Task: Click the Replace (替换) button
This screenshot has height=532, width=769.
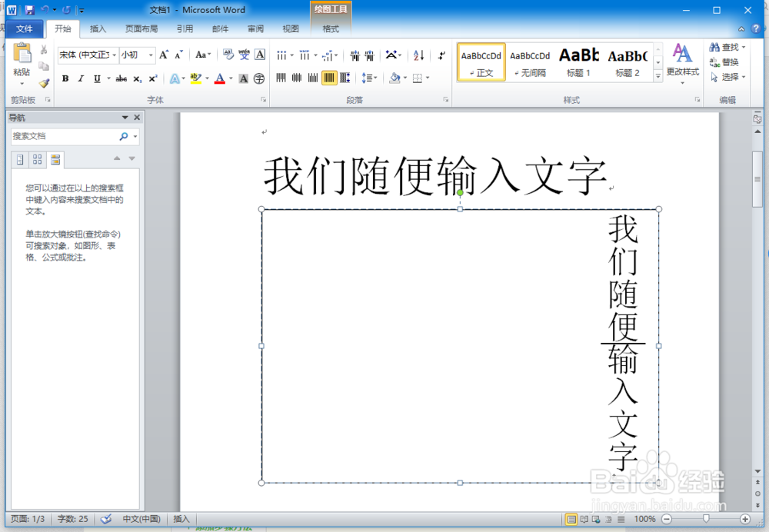Action: coord(724,62)
